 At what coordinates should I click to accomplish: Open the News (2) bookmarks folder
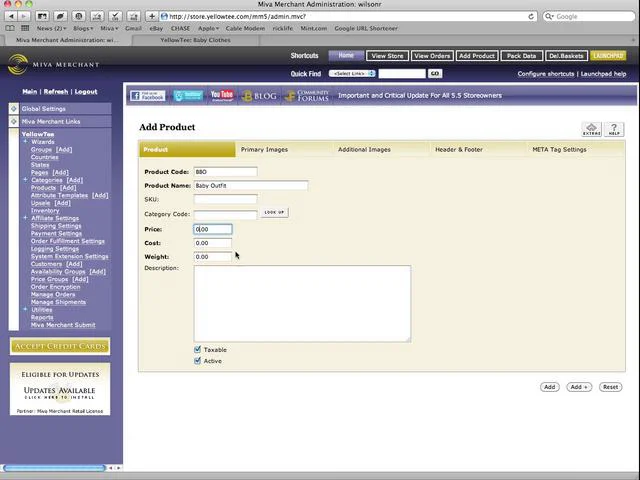(51, 28)
